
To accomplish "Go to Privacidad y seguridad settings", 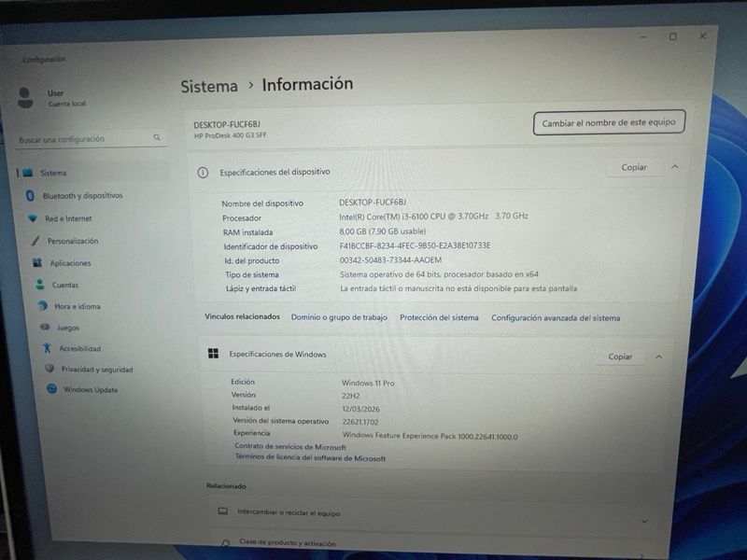I will (97, 369).
